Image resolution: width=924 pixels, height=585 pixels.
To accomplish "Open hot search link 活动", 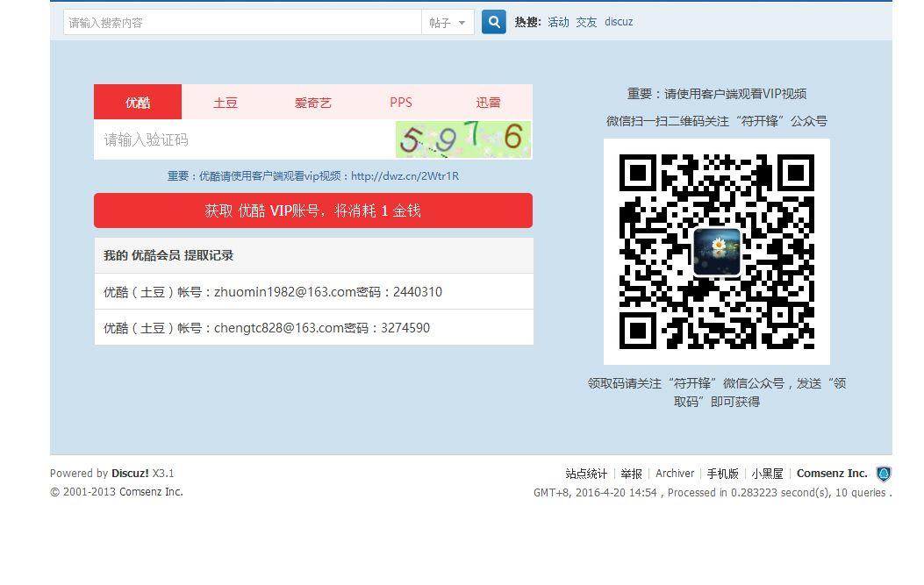I will 558,23.
